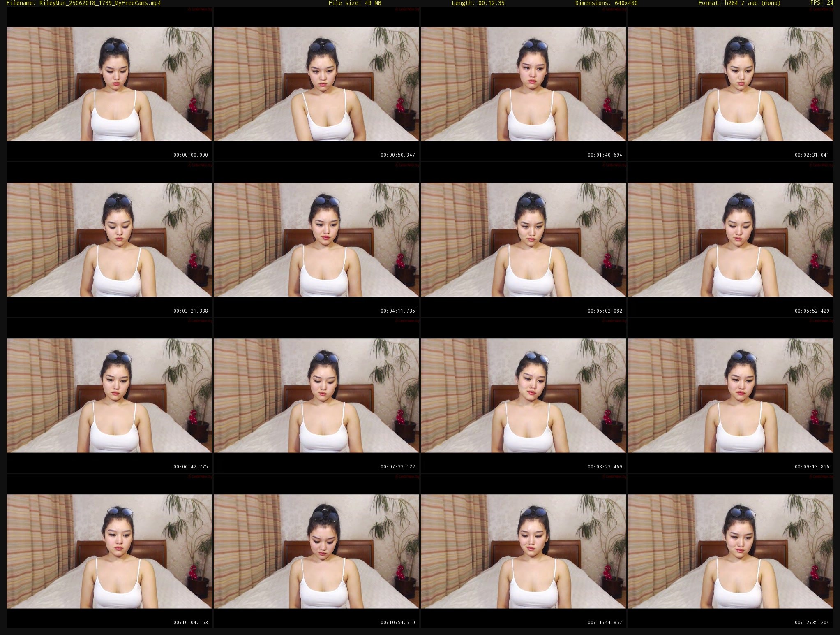Click the frame thumbnail at 00:04:11.735
The height and width of the screenshot is (635, 840).
coord(316,240)
